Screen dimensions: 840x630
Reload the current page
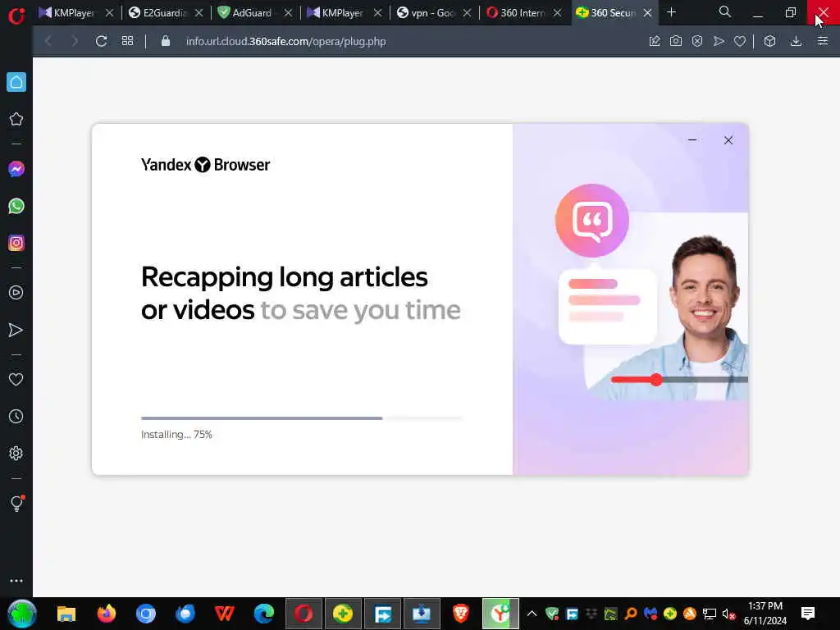101,41
